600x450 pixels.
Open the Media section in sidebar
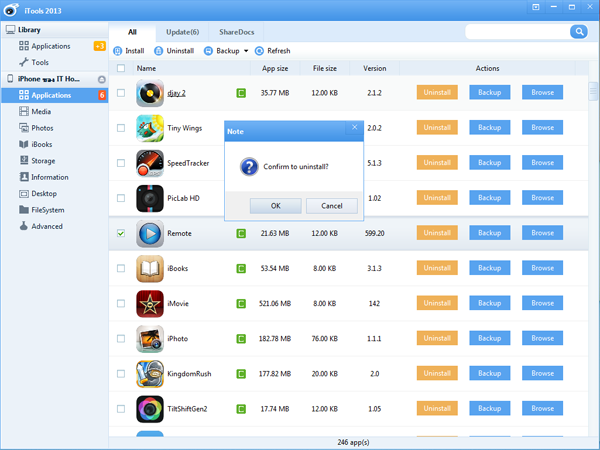40,112
